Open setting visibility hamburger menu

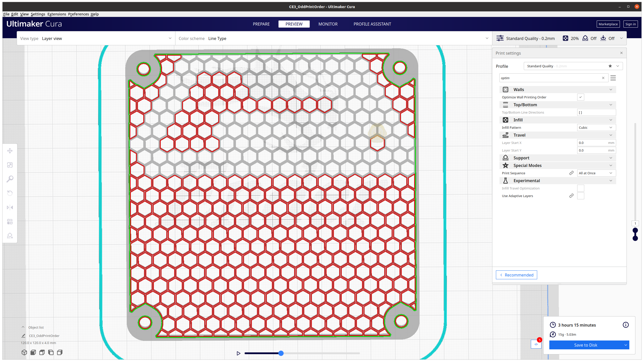click(x=613, y=78)
